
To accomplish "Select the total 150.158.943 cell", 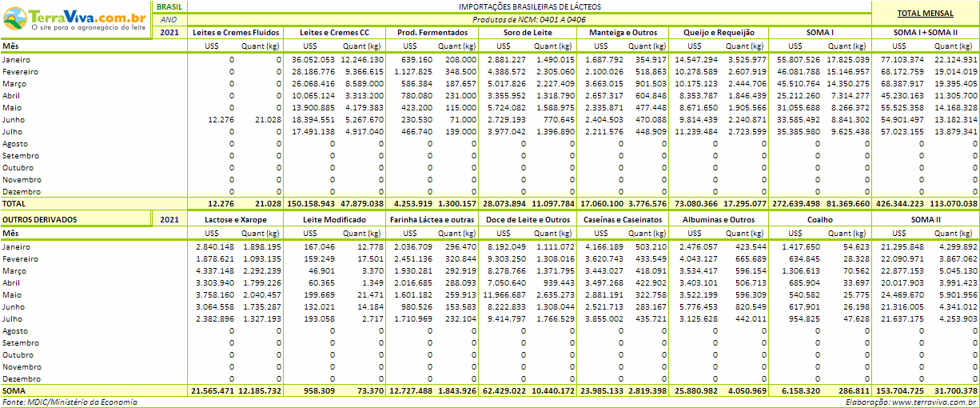I will [312, 204].
